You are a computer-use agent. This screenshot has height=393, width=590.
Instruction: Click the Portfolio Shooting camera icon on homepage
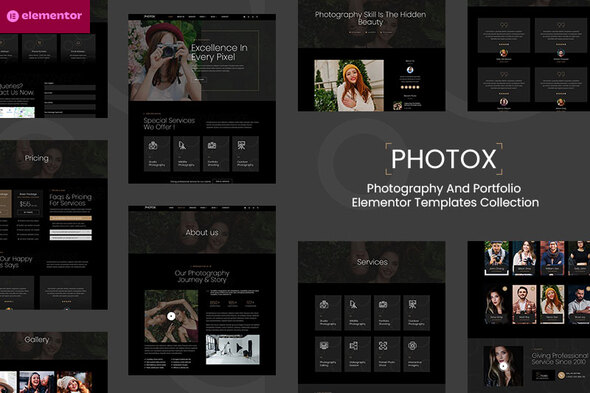click(212, 145)
